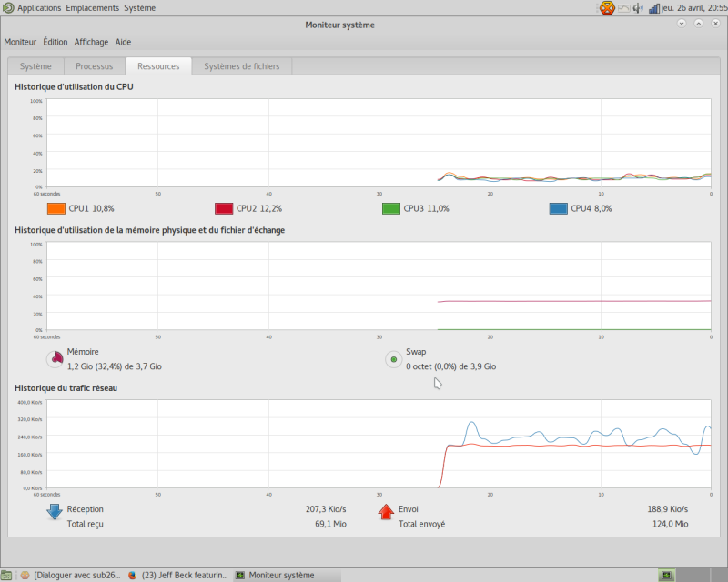Screen dimensions: 728x582
Task: Open the Moniteur menu
Action: (20, 42)
